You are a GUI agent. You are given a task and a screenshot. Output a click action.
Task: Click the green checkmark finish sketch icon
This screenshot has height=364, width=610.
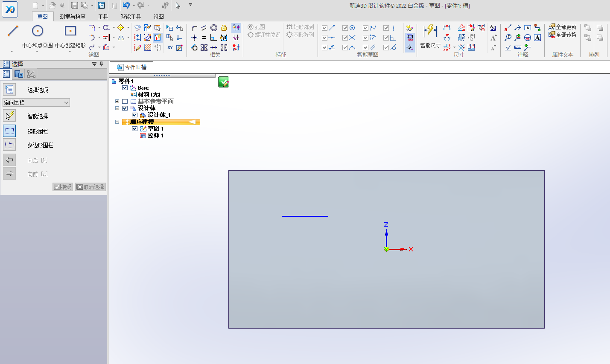coord(224,82)
